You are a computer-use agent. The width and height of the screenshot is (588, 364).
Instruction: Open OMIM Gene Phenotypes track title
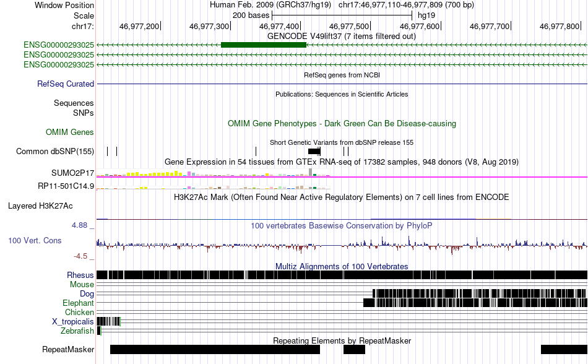click(x=342, y=124)
